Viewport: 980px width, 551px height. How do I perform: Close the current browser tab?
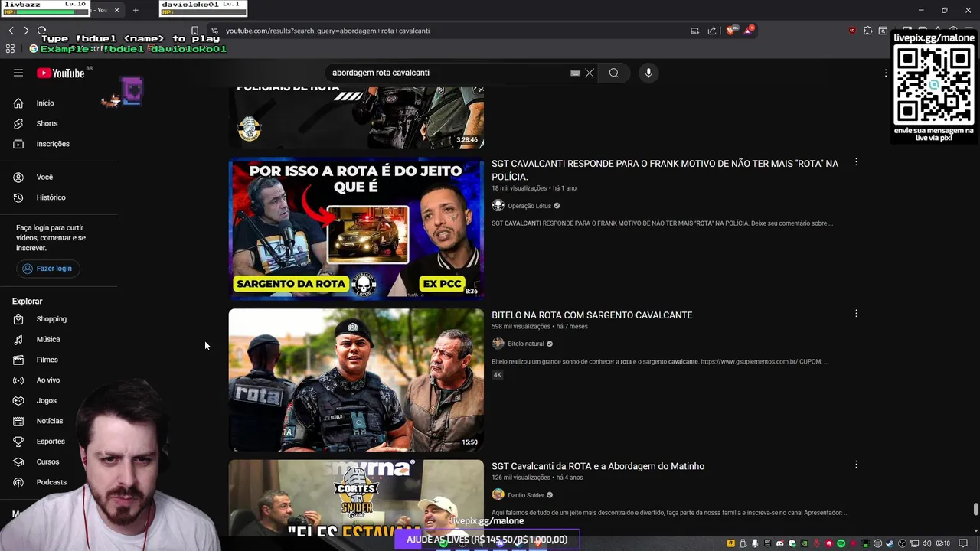(x=116, y=10)
